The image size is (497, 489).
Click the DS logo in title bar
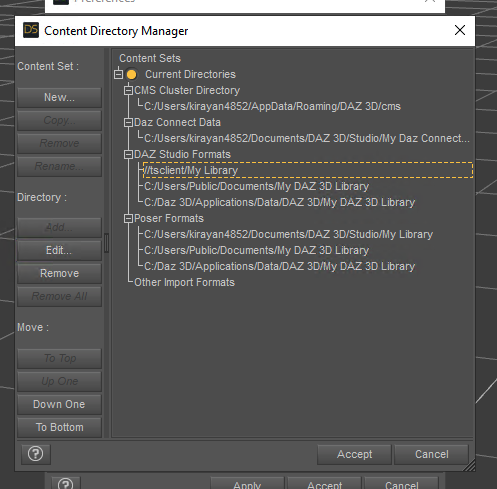[31, 30]
